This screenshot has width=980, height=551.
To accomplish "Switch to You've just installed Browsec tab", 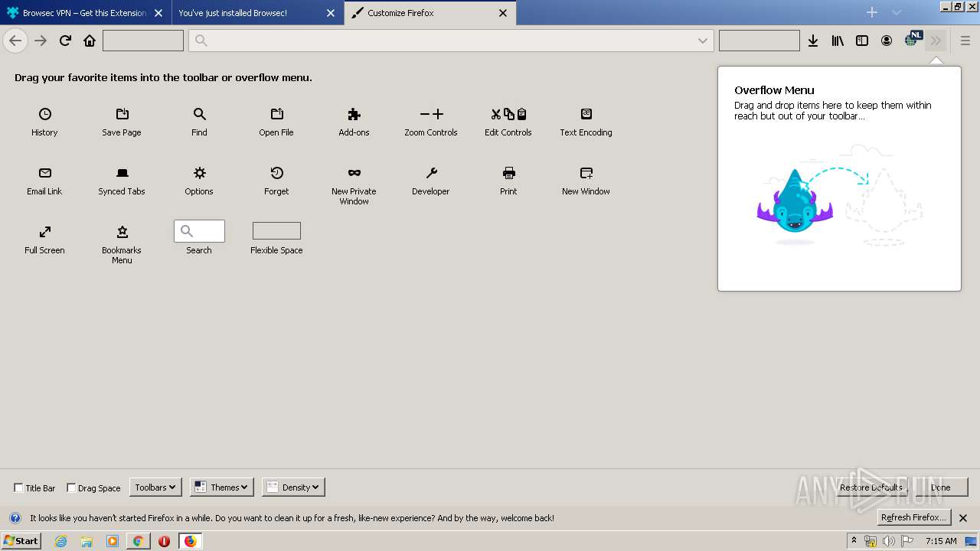I will [x=256, y=13].
